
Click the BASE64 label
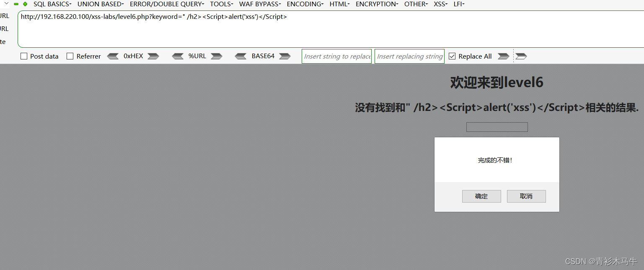coord(263,56)
